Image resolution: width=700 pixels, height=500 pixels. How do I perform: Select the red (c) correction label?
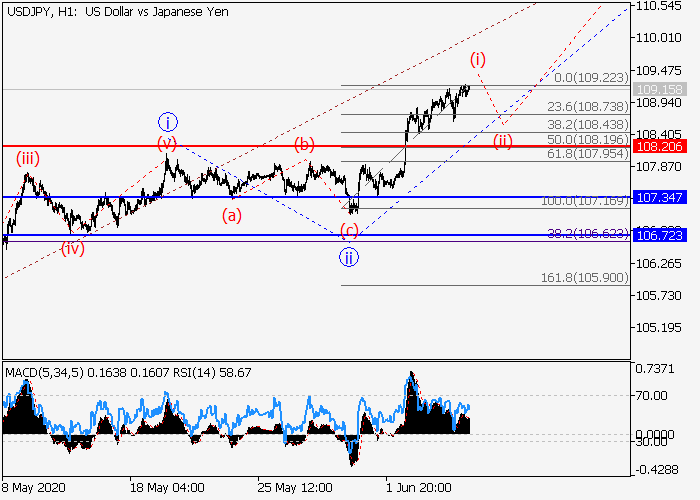point(349,230)
